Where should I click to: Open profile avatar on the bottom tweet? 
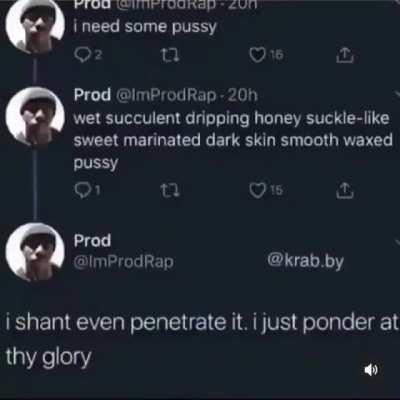tap(35, 252)
